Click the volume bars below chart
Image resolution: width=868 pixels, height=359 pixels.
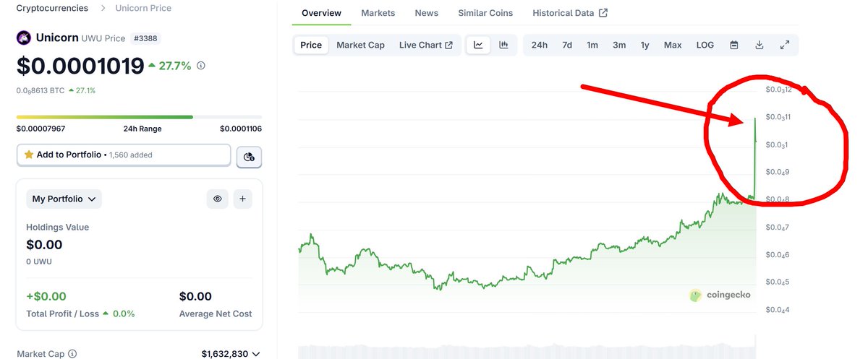pyautogui.click(x=527, y=348)
